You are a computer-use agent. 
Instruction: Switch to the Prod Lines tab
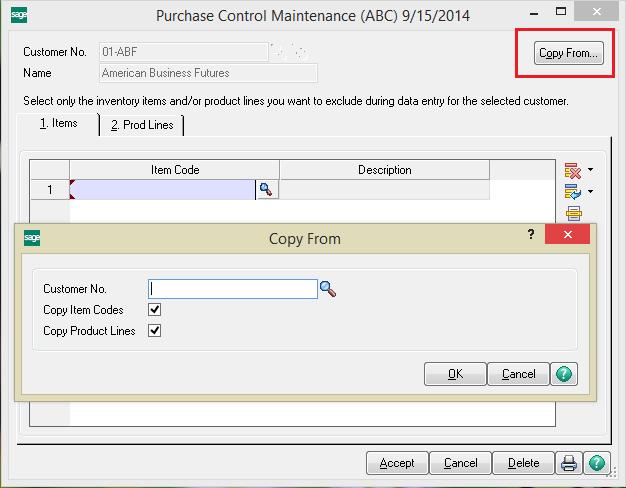[x=141, y=125]
